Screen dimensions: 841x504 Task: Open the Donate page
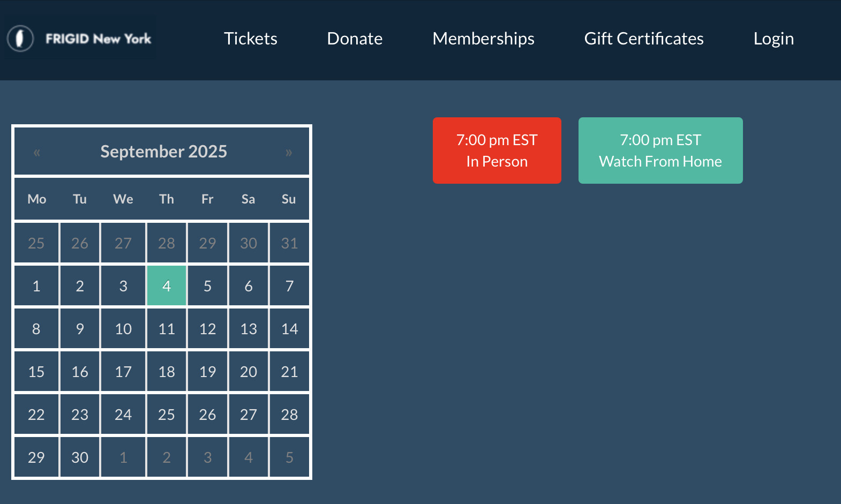tap(355, 39)
